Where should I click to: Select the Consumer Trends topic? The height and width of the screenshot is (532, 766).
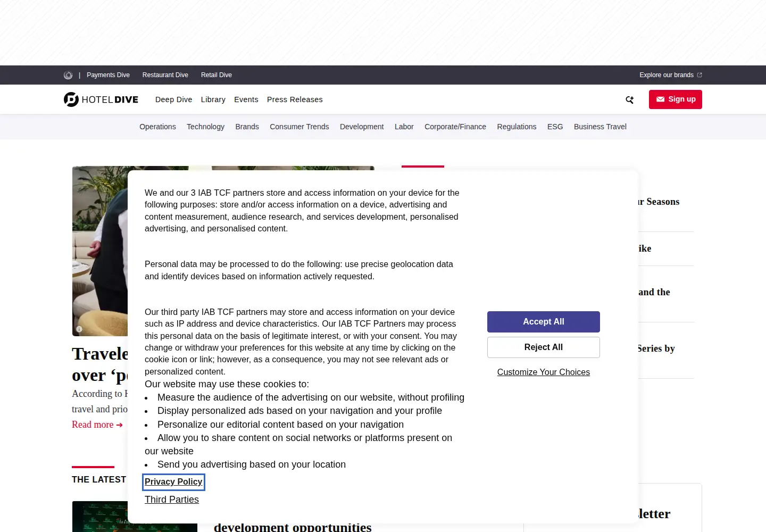pos(299,127)
